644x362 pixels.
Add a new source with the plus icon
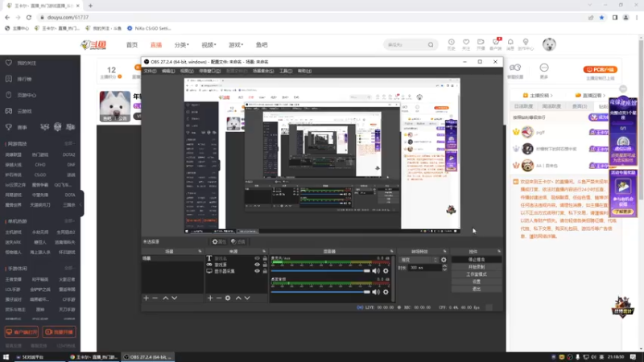coord(210,298)
